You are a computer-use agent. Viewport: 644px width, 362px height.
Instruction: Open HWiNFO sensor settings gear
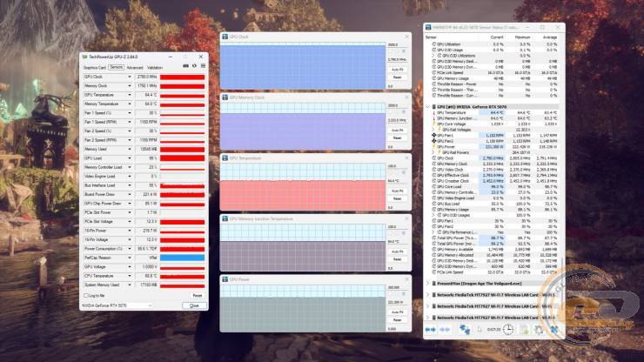point(539,330)
